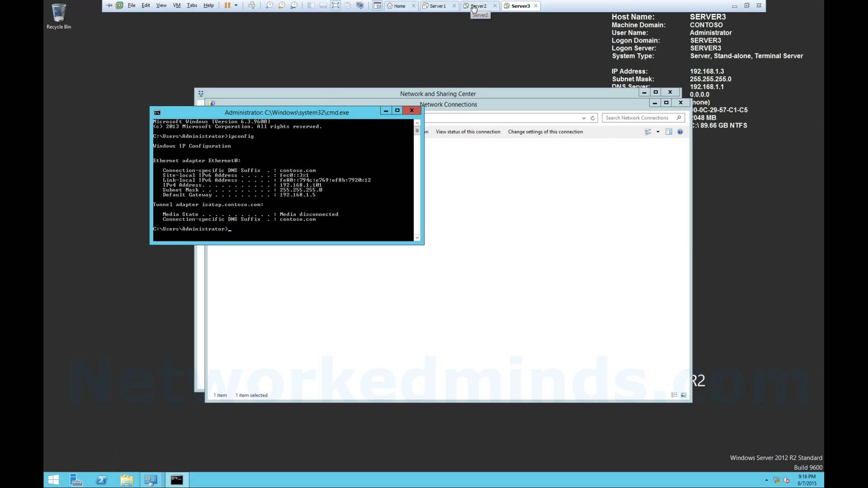Refresh the Network Connections view
The width and height of the screenshot is (868, 488).
click(593, 118)
